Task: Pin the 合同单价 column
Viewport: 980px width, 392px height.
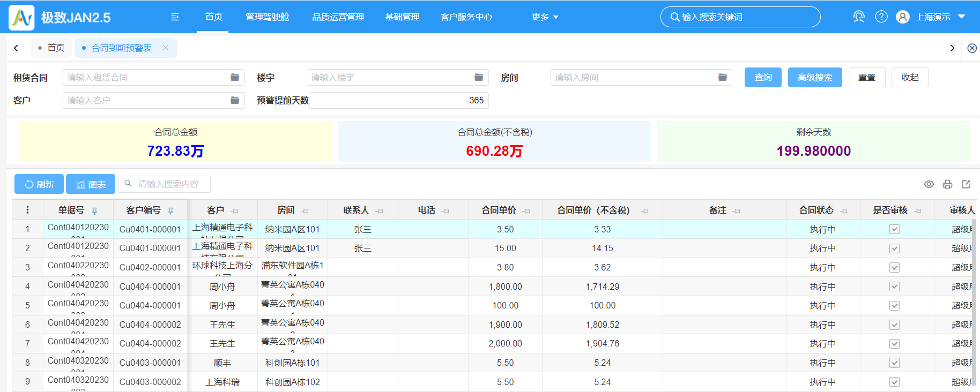Action: (526, 211)
